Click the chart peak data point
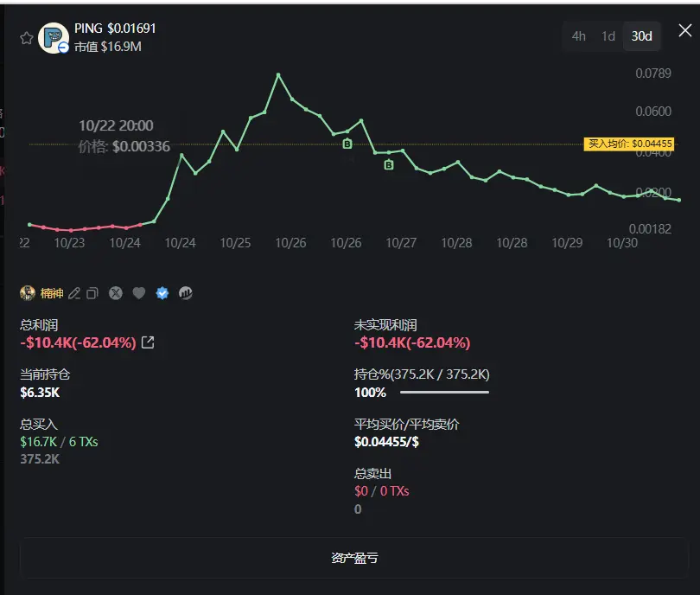 click(278, 74)
